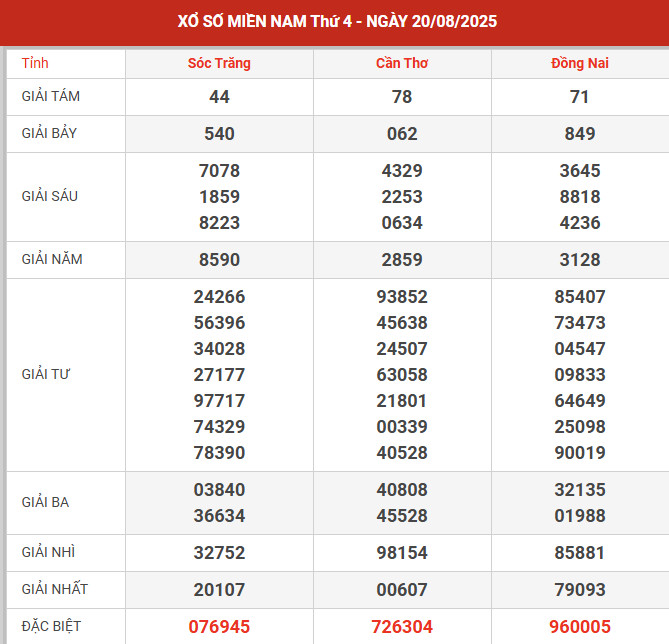Click the 'GIẢI NĂM' row label
This screenshot has height=644, width=669.
(x=52, y=259)
